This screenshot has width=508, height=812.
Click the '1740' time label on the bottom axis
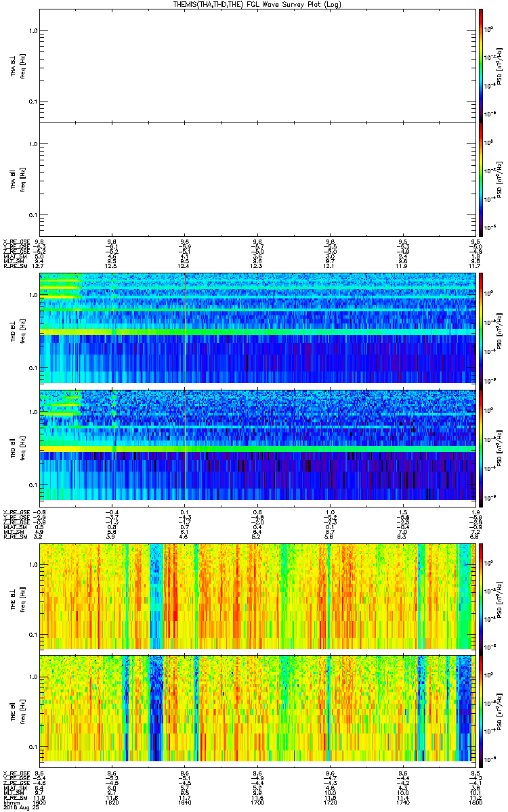click(403, 802)
